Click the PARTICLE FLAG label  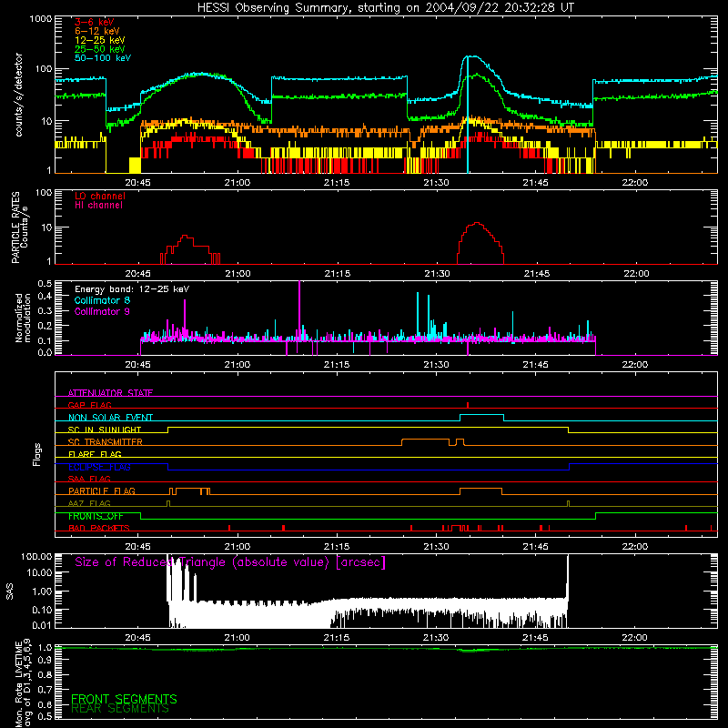[102, 490]
